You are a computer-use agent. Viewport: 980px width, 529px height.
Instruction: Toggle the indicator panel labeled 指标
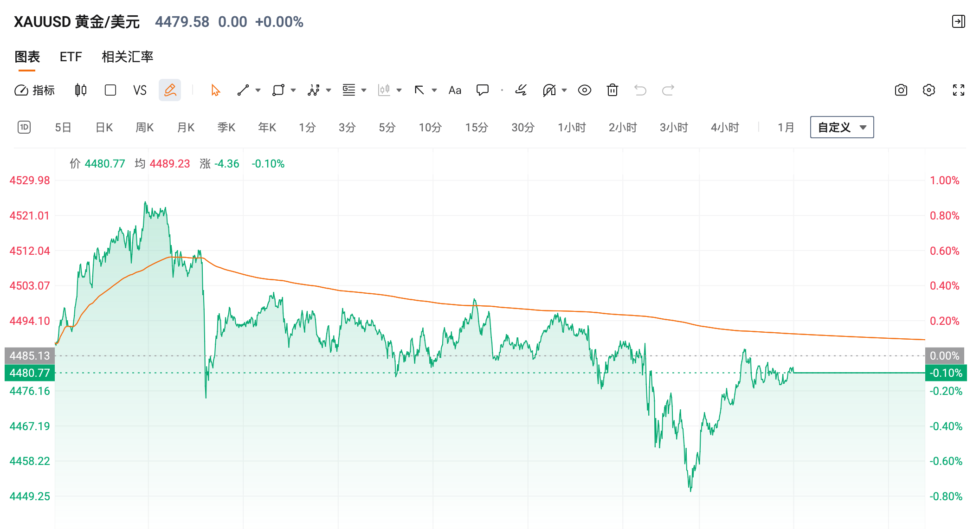pyautogui.click(x=35, y=90)
